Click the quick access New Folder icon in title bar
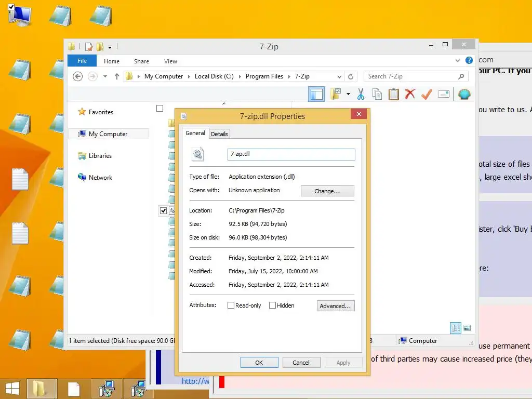This screenshot has height=399, width=532. (100, 46)
